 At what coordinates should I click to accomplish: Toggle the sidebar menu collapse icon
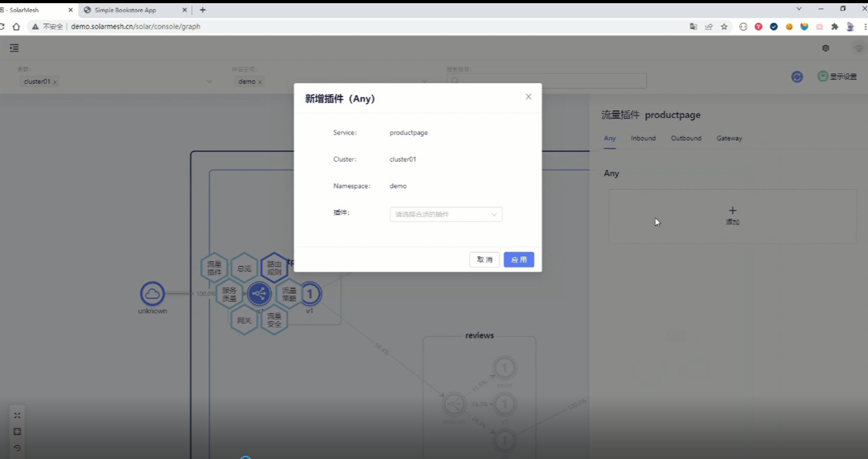pos(14,48)
